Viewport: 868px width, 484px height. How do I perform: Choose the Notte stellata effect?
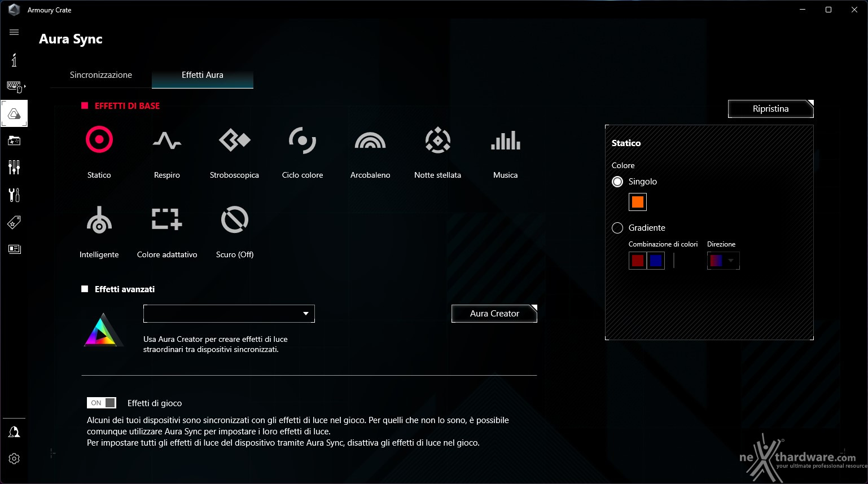tap(438, 140)
